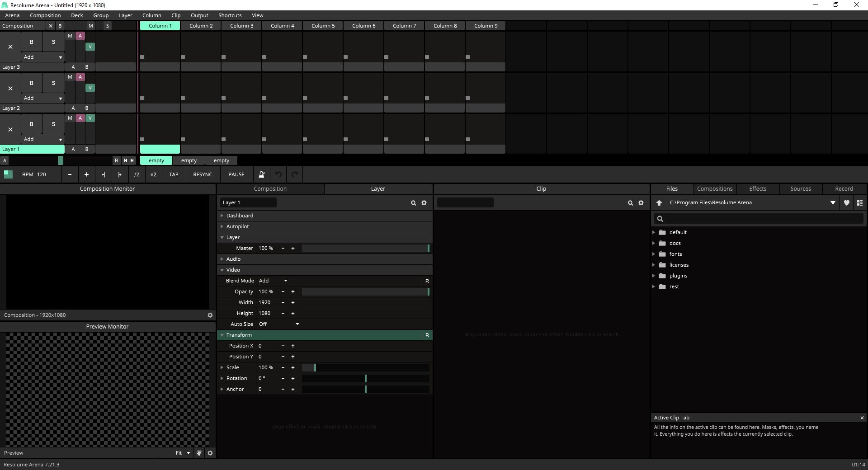The height and width of the screenshot is (470, 868).
Task: Go up one folder in the file browser
Action: (659, 203)
